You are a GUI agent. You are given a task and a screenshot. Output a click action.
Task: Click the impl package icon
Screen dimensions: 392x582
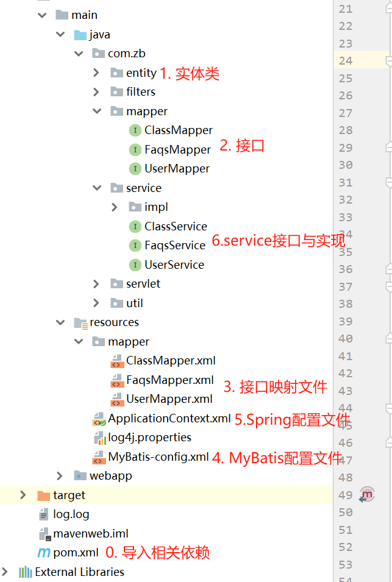tap(135, 207)
